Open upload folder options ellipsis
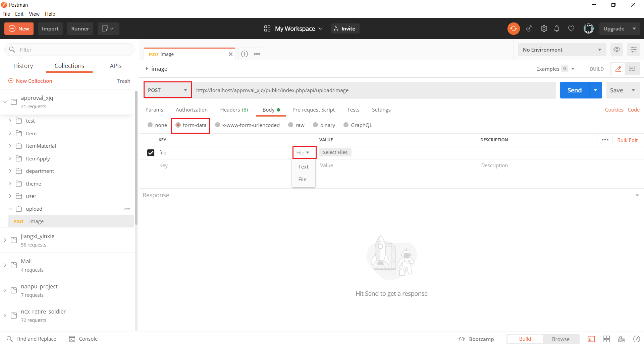The height and width of the screenshot is (345, 644). coord(127,209)
